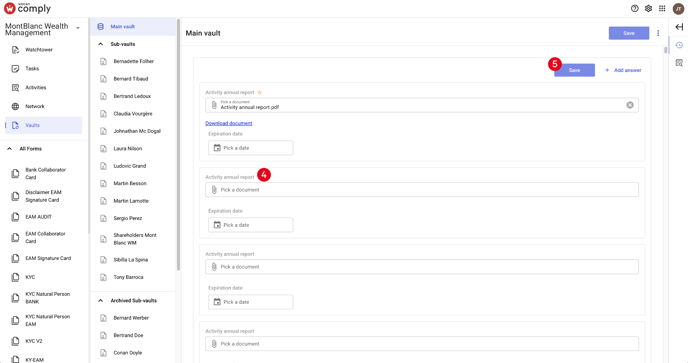
Task: Click the sub-vaults list scrollbar
Action: pos(178,145)
